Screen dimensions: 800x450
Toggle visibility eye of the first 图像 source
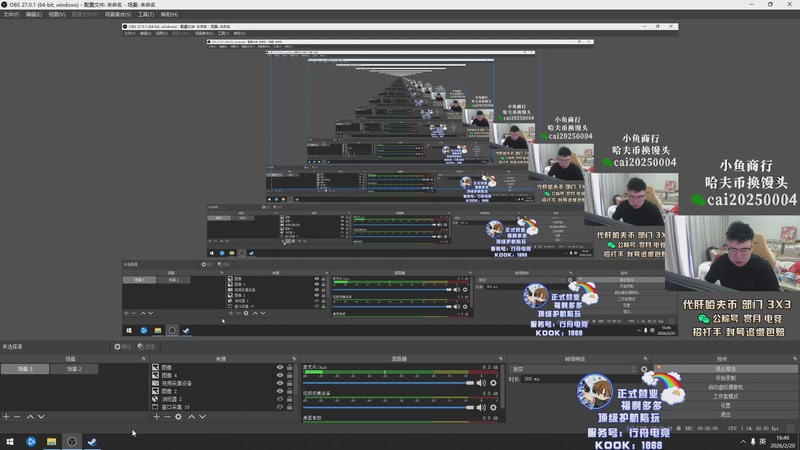[x=280, y=367]
